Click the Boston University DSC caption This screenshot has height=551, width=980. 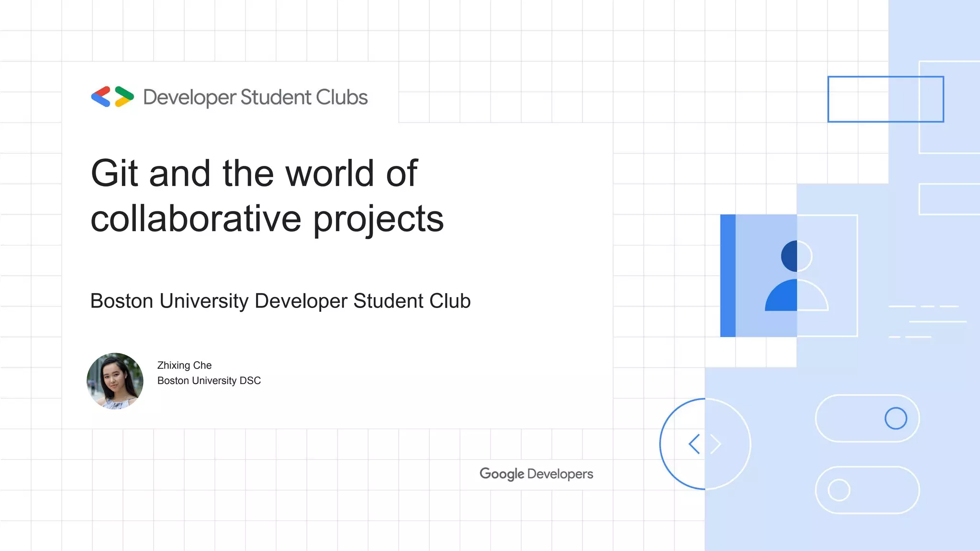tap(209, 381)
